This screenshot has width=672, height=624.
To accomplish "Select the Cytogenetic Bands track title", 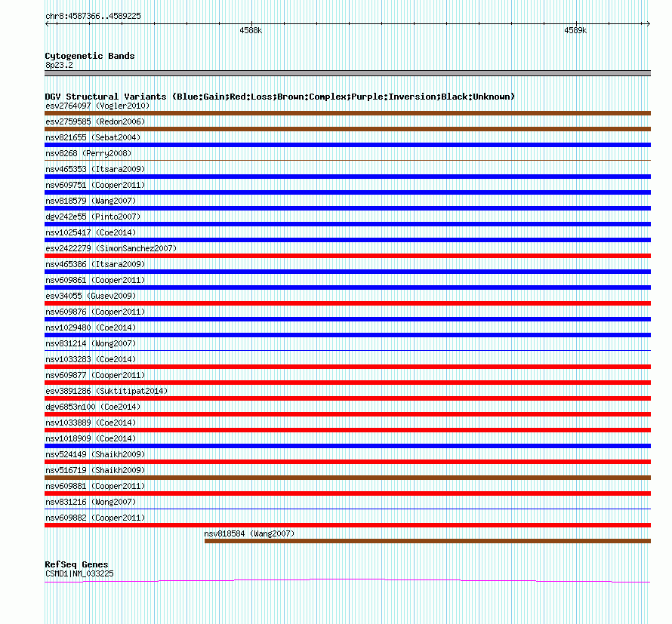I will point(90,56).
